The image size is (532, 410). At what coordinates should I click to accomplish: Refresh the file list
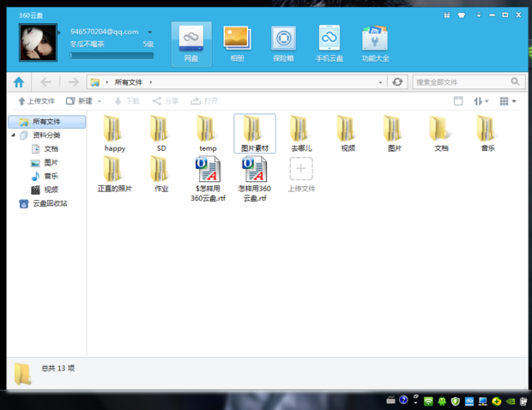click(397, 82)
